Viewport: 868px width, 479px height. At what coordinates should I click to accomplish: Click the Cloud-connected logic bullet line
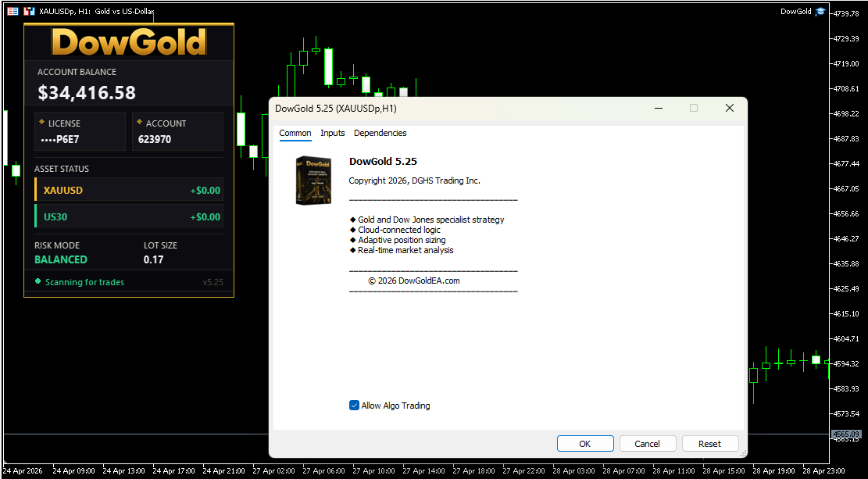(395, 230)
